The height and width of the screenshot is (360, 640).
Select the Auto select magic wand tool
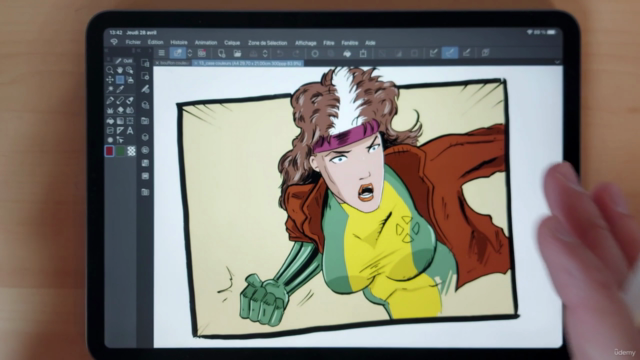(110, 89)
